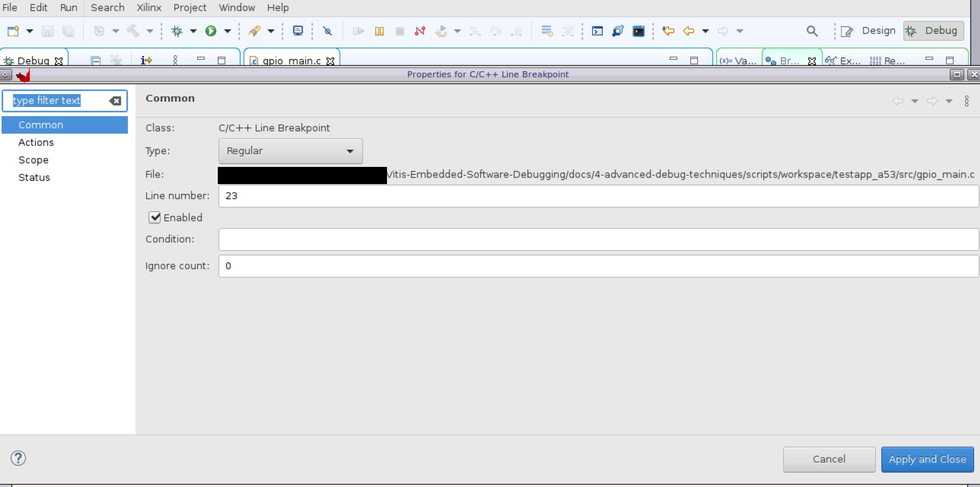The image size is (980, 487).
Task: Click the Last Edit Location arrow icon
Action: point(668,31)
